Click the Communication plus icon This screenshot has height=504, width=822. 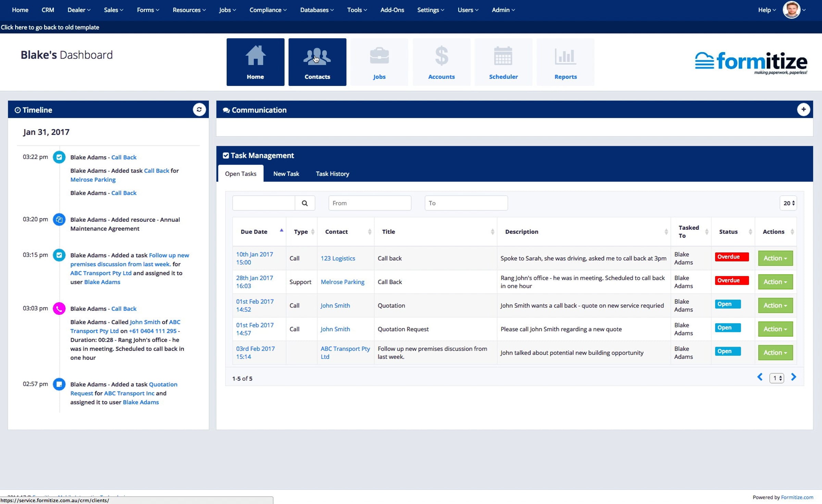tap(803, 110)
